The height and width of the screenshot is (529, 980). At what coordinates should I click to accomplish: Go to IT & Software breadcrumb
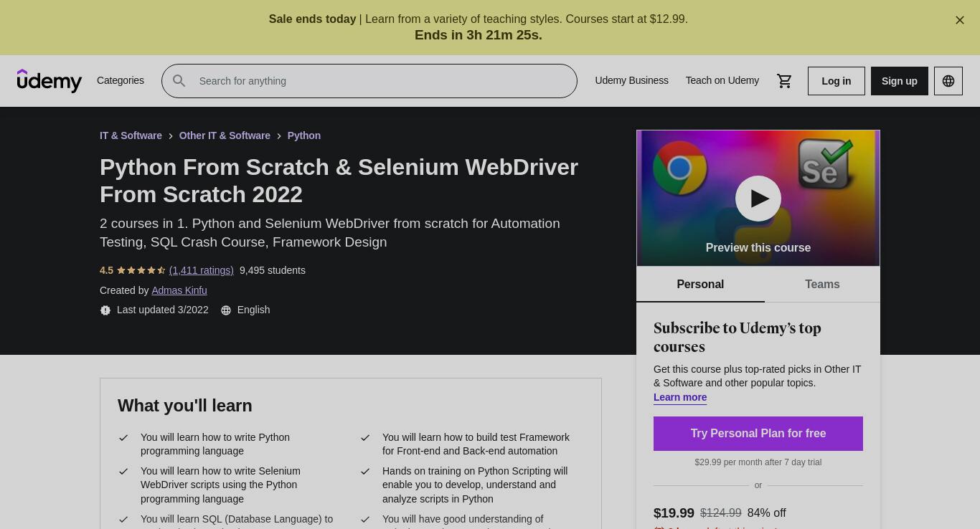click(131, 135)
